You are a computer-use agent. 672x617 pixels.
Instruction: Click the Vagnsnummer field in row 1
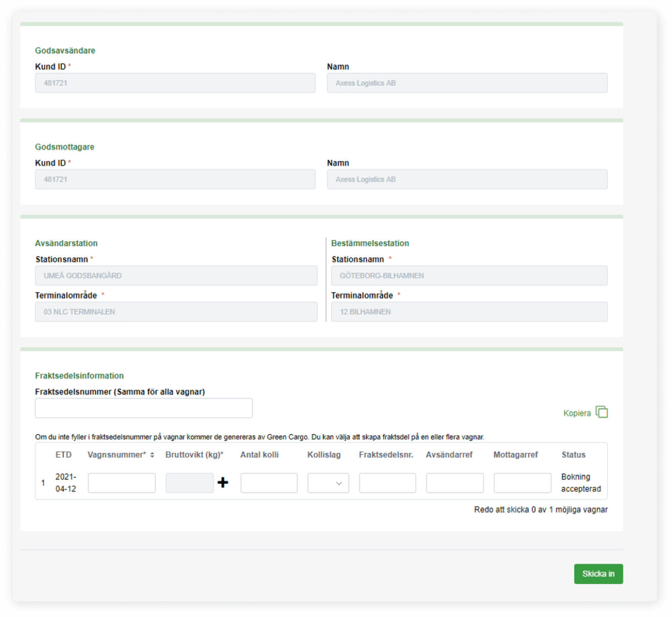(122, 483)
